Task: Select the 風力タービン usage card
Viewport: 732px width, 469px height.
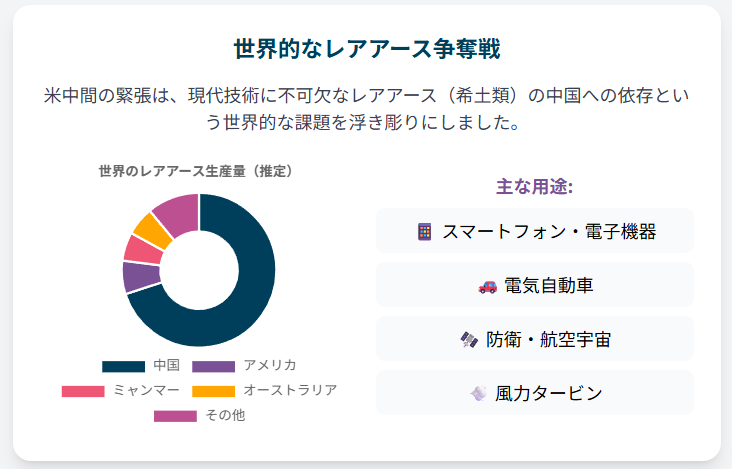Action: coord(535,393)
